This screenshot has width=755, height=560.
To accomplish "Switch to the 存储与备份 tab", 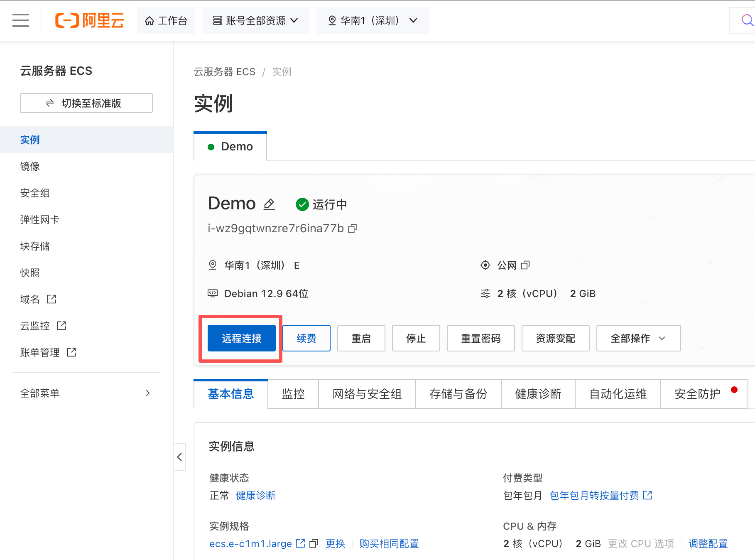I will [458, 394].
